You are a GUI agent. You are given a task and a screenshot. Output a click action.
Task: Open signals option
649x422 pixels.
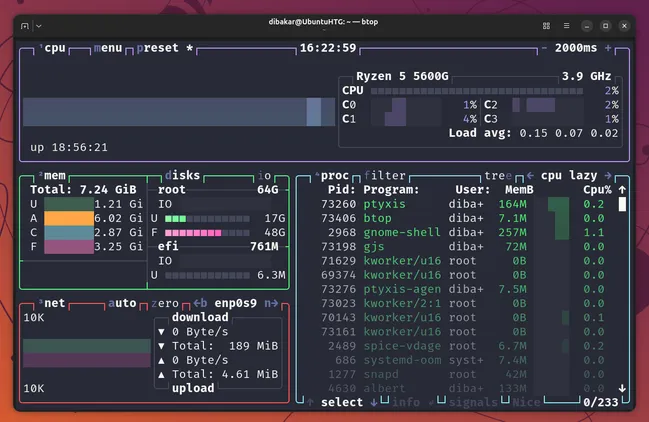click(x=473, y=402)
